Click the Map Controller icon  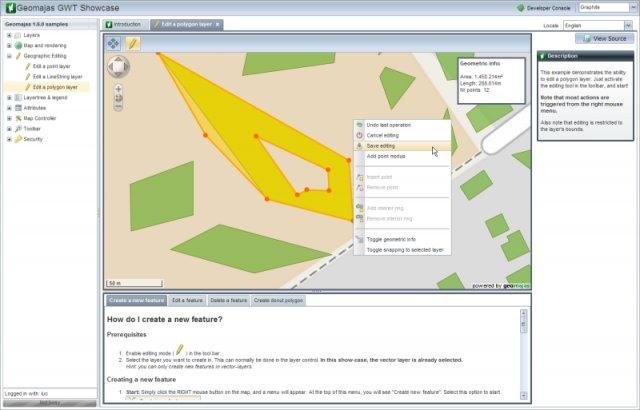[x=18, y=118]
